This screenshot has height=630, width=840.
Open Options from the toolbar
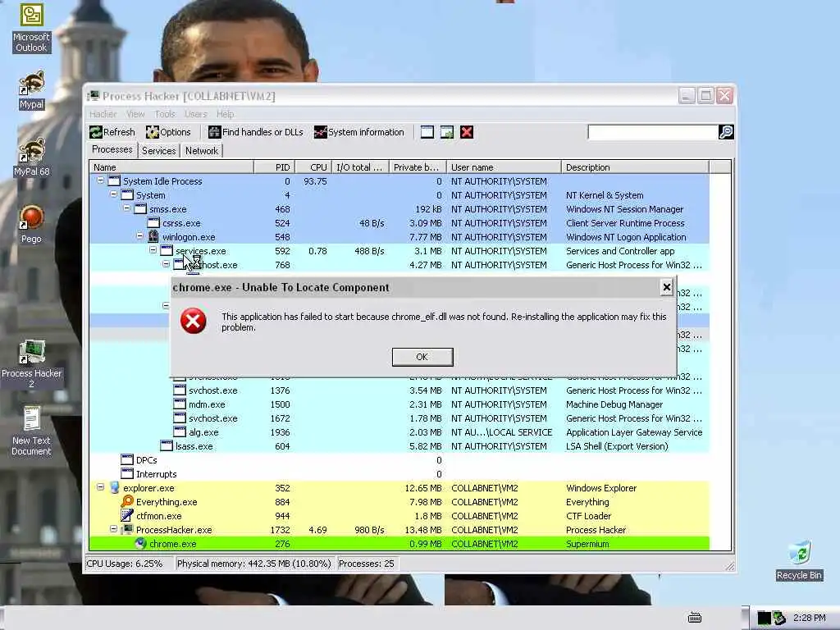168,132
